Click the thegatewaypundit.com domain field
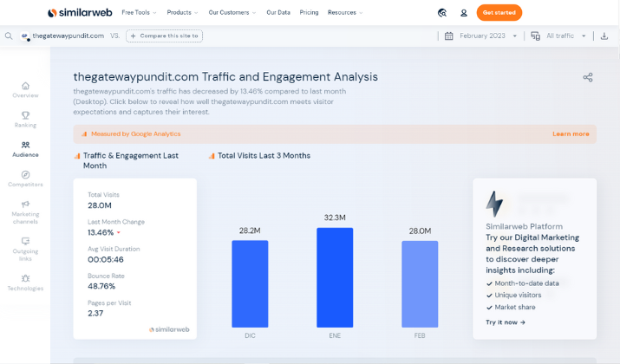This screenshot has height=364, width=620. tap(68, 36)
